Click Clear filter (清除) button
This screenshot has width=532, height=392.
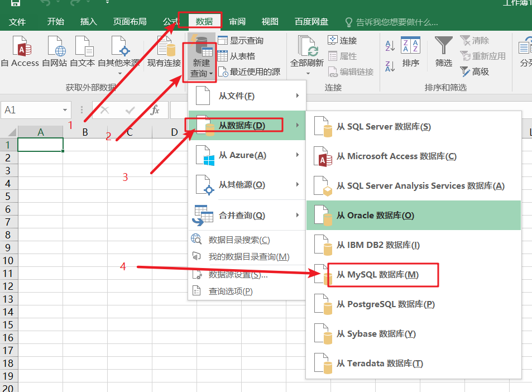[475, 40]
